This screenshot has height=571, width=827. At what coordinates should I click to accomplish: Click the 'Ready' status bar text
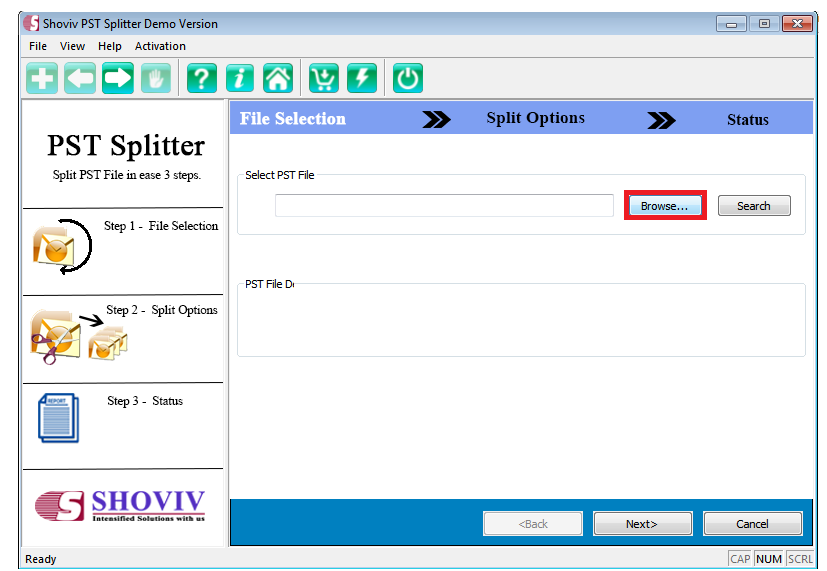(x=41, y=559)
